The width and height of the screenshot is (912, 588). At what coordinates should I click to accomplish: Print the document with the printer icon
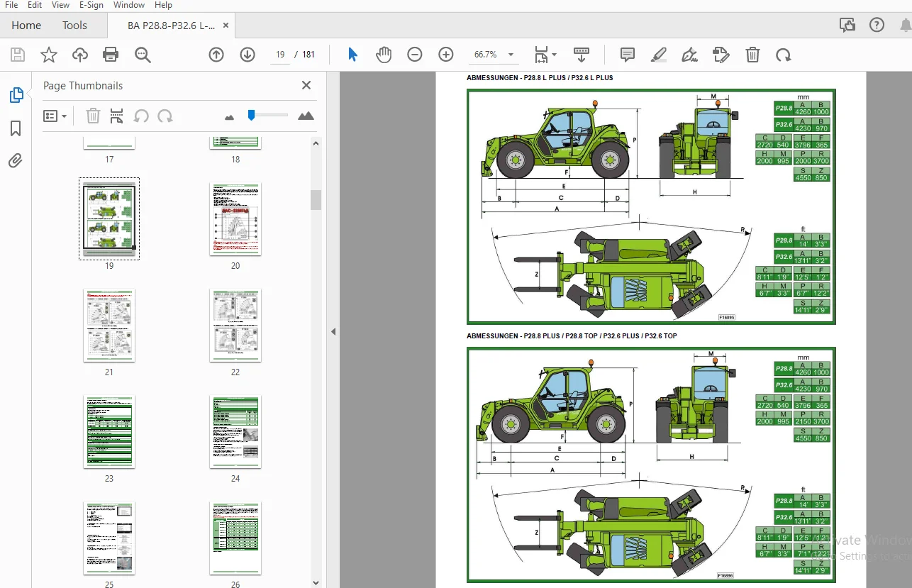click(111, 55)
